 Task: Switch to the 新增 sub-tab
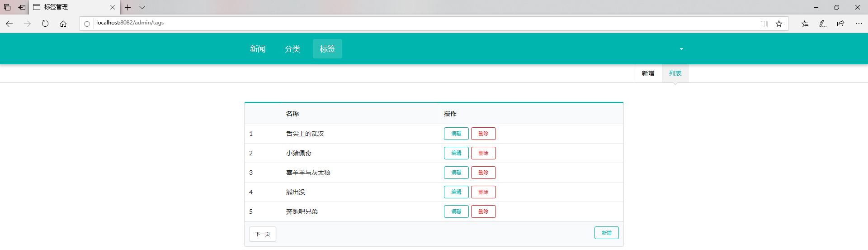(x=648, y=73)
